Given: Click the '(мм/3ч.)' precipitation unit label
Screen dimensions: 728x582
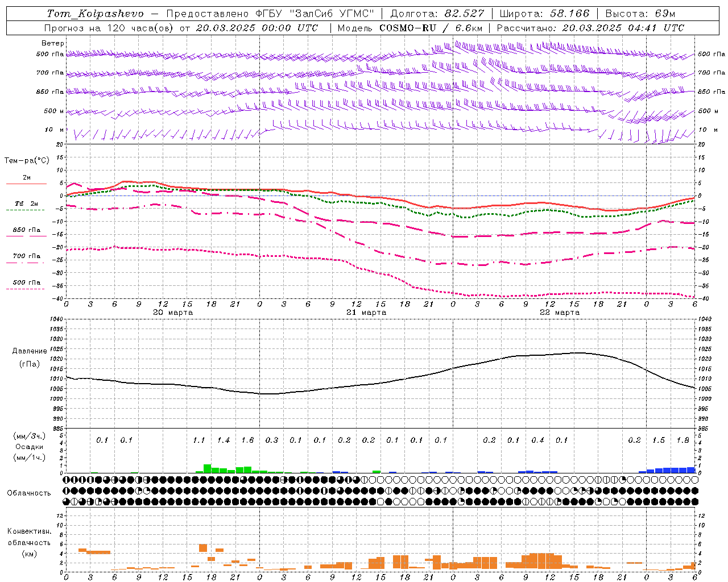Looking at the screenshot, I should pos(30,436).
